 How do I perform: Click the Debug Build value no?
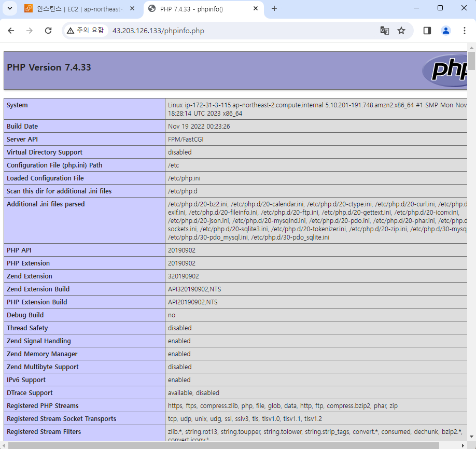pyautogui.click(x=172, y=315)
